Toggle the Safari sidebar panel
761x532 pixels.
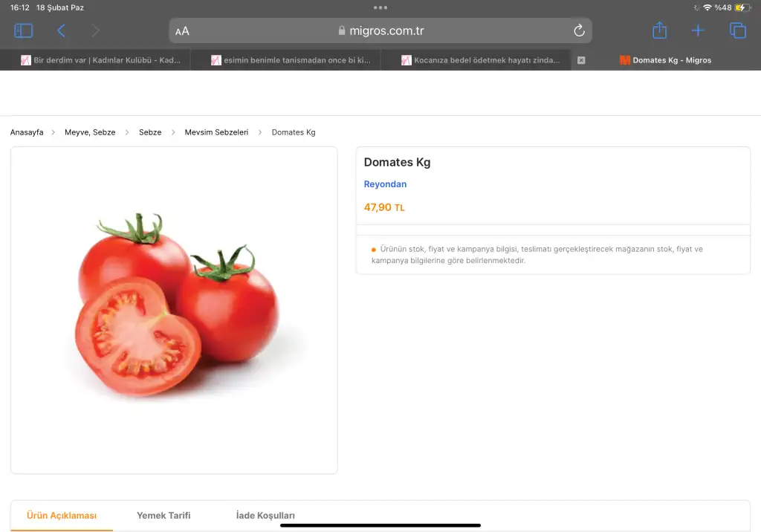[24, 30]
